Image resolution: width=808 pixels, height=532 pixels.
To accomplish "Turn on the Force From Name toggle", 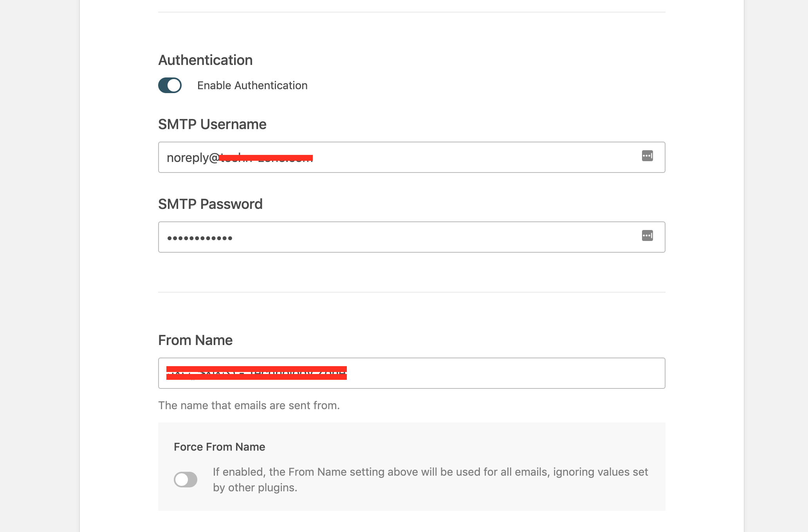I will (x=186, y=480).
